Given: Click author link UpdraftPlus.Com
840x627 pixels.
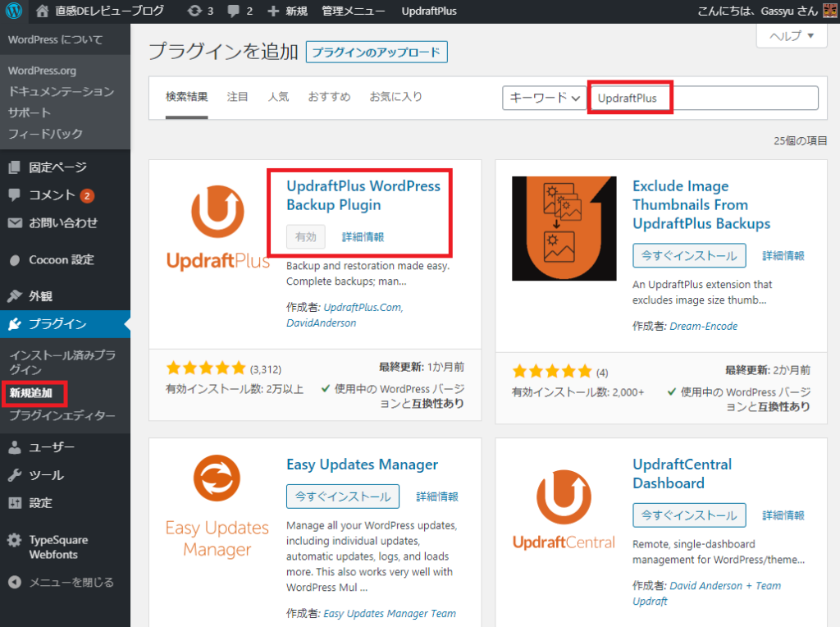Looking at the screenshot, I should [x=363, y=308].
